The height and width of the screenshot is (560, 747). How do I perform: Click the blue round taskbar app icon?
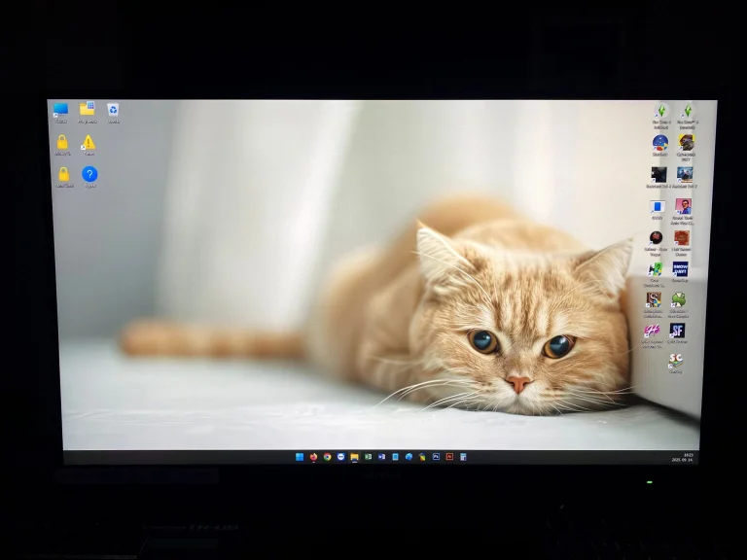pos(340,457)
